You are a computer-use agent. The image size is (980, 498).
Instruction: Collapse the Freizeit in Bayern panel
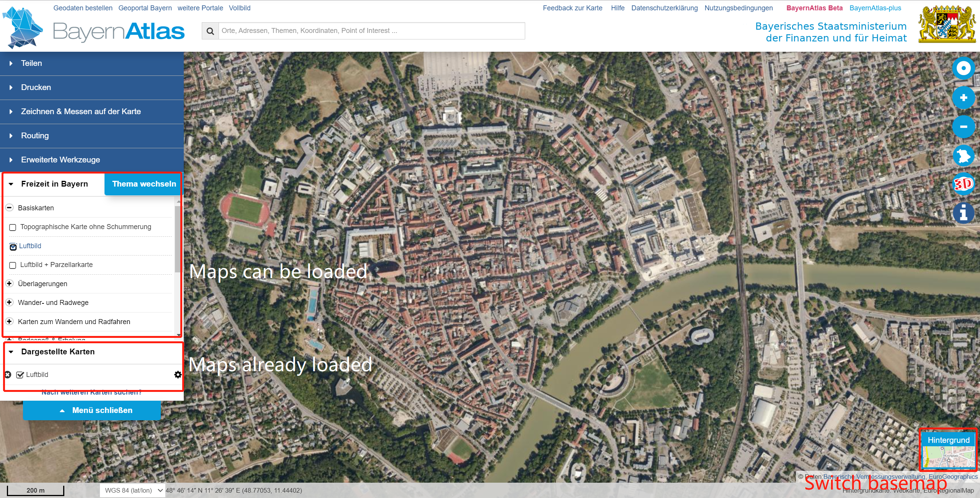[11, 184]
